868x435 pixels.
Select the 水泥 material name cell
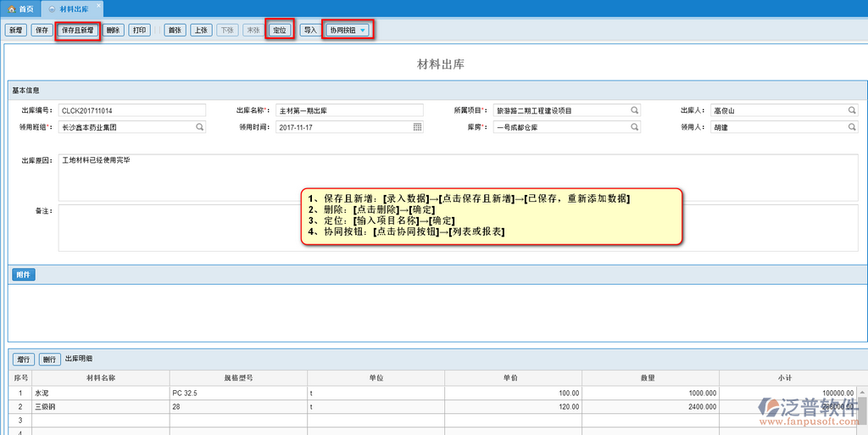(100, 393)
